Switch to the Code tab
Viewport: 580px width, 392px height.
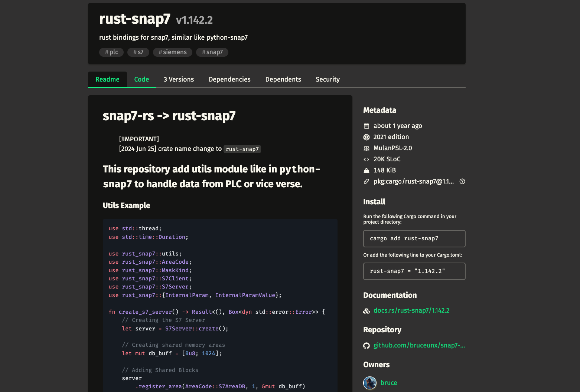(141, 79)
